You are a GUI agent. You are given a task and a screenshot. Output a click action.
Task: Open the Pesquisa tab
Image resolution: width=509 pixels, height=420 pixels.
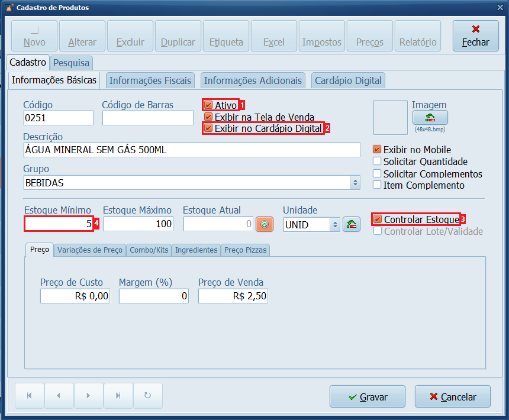pyautogui.click(x=72, y=62)
